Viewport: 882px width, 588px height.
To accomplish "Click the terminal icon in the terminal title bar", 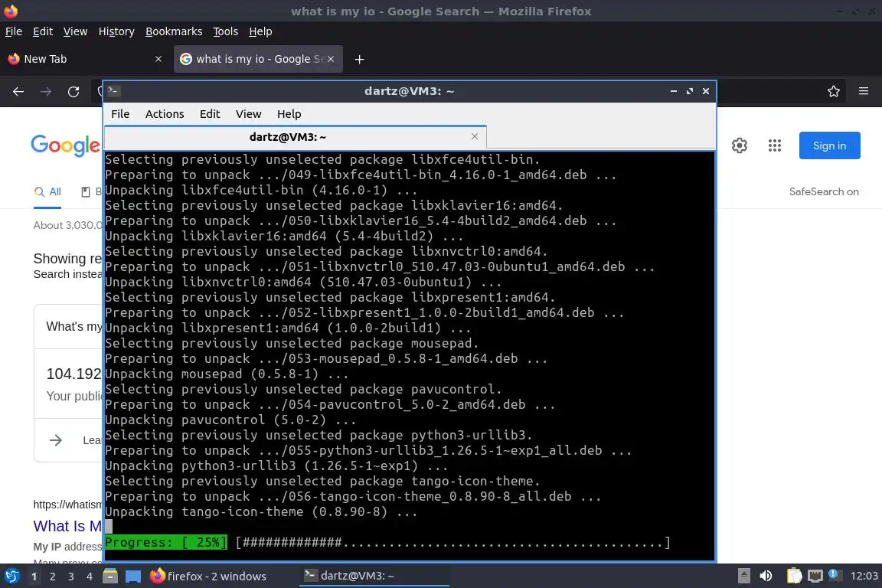I will (113, 90).
